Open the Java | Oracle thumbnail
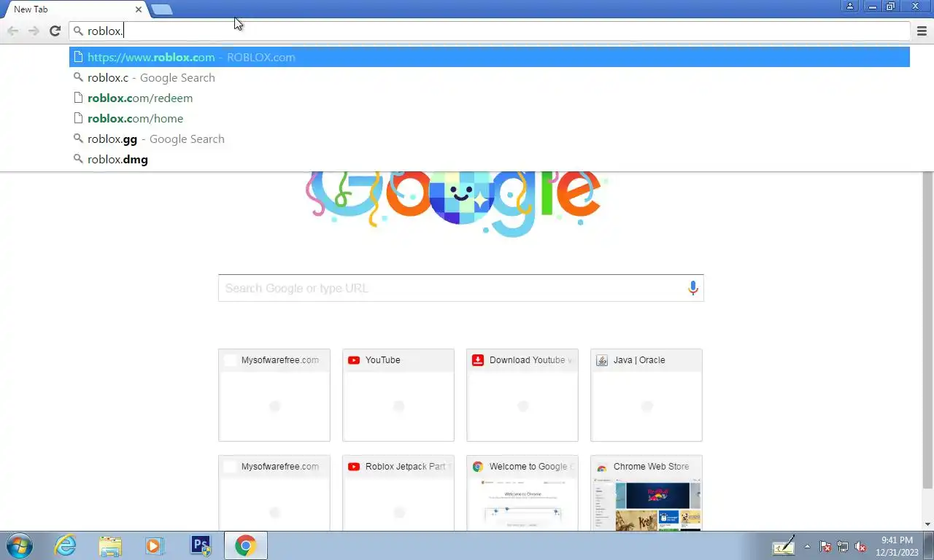 pos(647,395)
